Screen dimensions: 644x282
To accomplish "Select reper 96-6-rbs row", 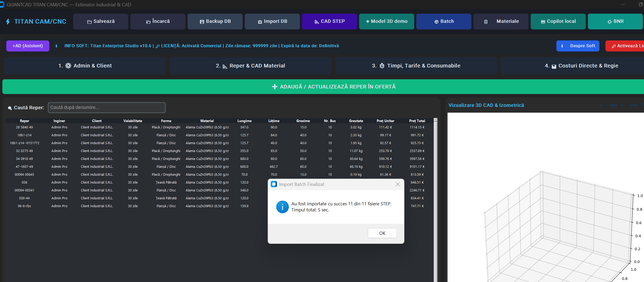I will coord(220,206).
